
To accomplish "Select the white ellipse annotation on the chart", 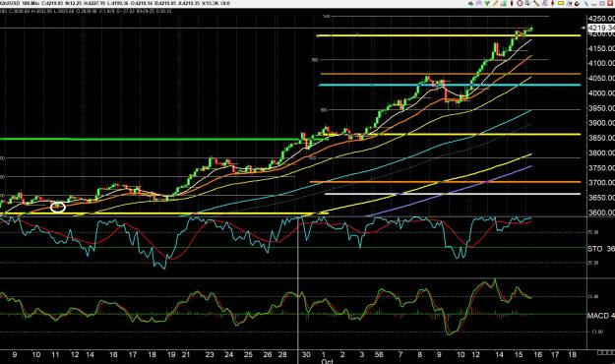I will [x=58, y=208].
